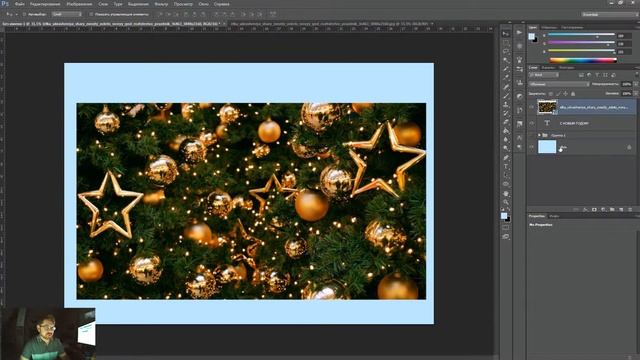The width and height of the screenshot is (640, 360).
Task: Filter layers by type layers T icon
Action: pos(597,75)
